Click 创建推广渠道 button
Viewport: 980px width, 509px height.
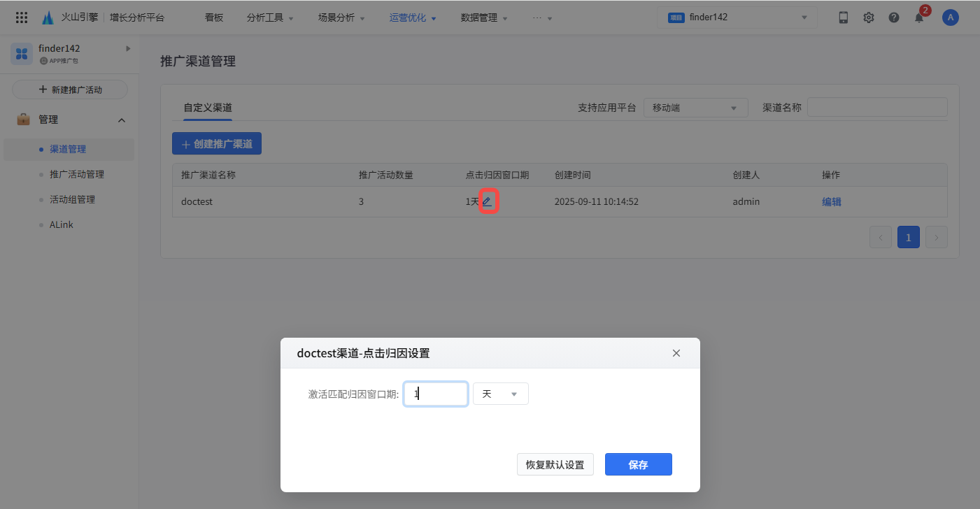coord(217,144)
